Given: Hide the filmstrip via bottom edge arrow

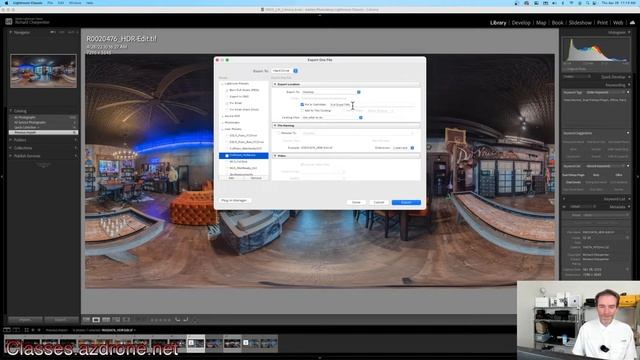Looking at the screenshot, I should (x=320, y=358).
